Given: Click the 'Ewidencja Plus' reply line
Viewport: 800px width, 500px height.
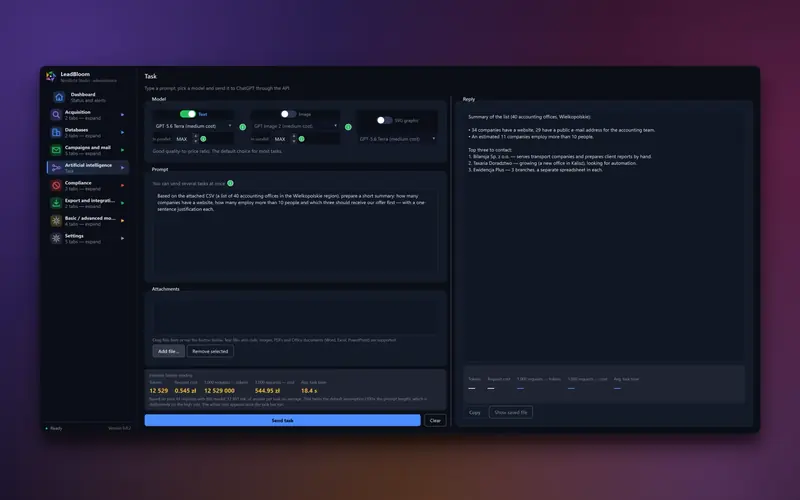Looking at the screenshot, I should [x=535, y=170].
